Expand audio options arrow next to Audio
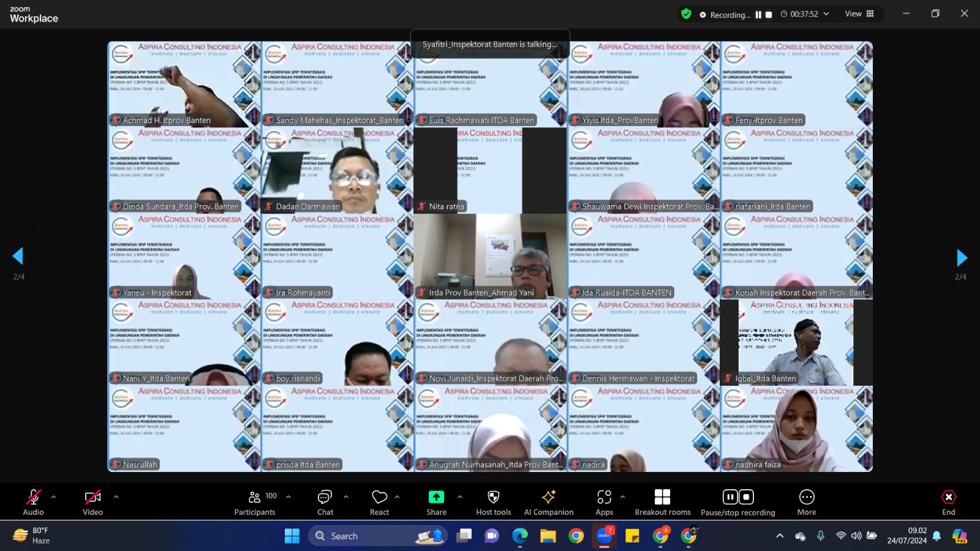 [x=54, y=497]
